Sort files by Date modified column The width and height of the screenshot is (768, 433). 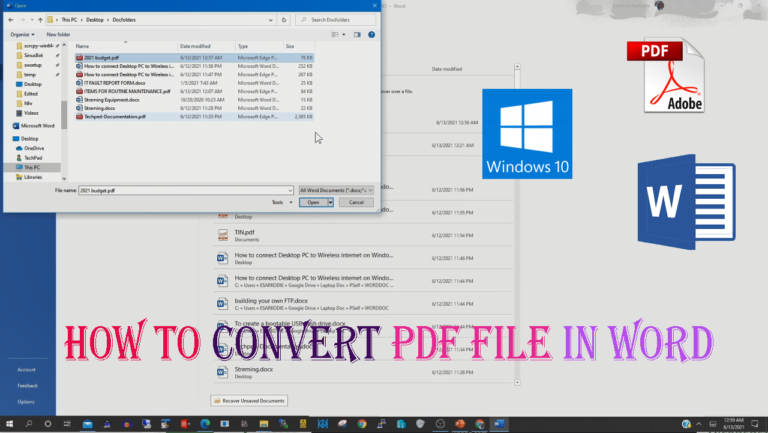pyautogui.click(x=195, y=46)
